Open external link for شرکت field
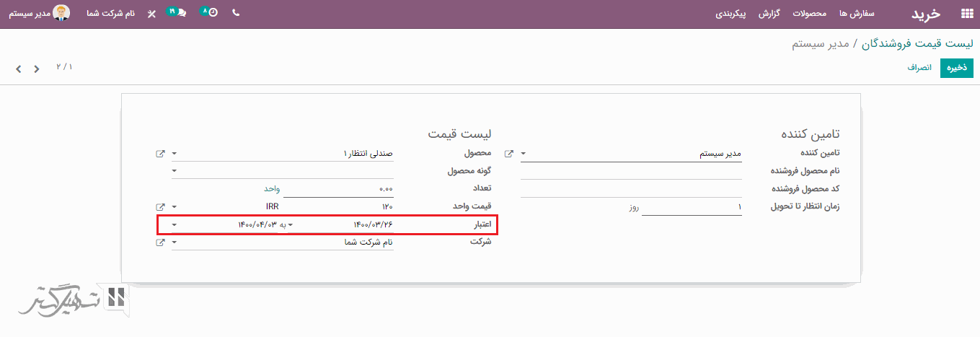The height and width of the screenshot is (337, 980). [160, 242]
